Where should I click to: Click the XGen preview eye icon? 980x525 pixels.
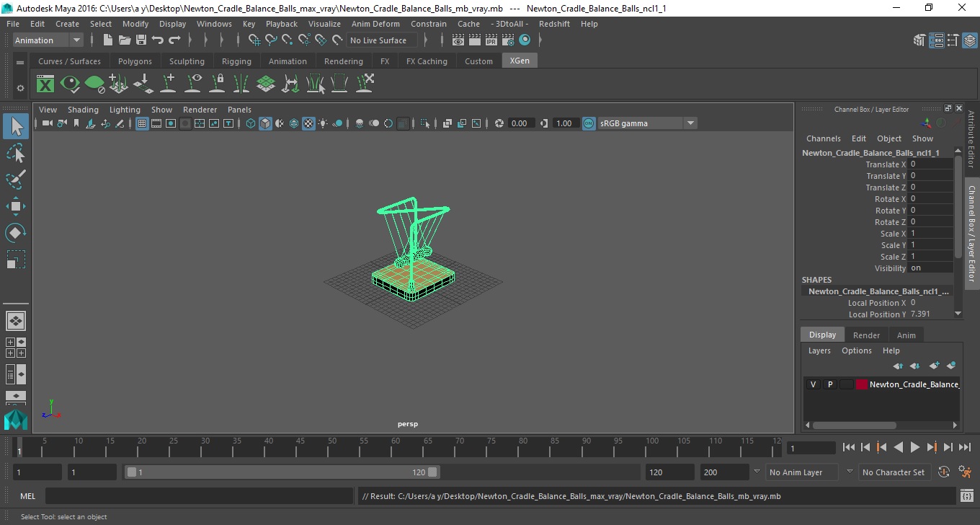click(x=70, y=84)
